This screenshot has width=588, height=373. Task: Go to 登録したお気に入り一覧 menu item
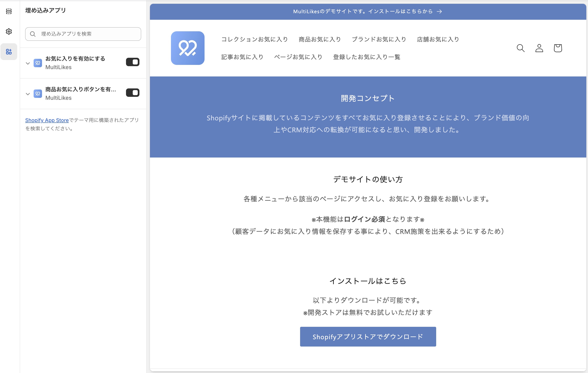[x=366, y=57]
